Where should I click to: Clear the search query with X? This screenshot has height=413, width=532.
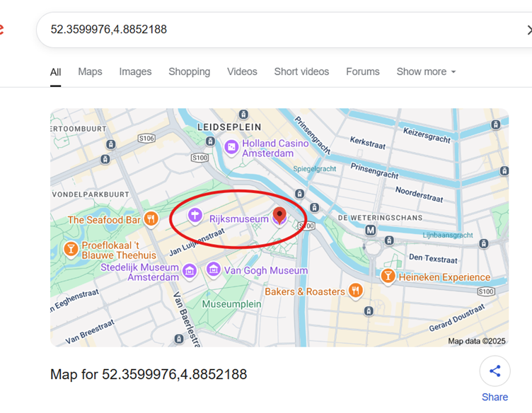529,30
